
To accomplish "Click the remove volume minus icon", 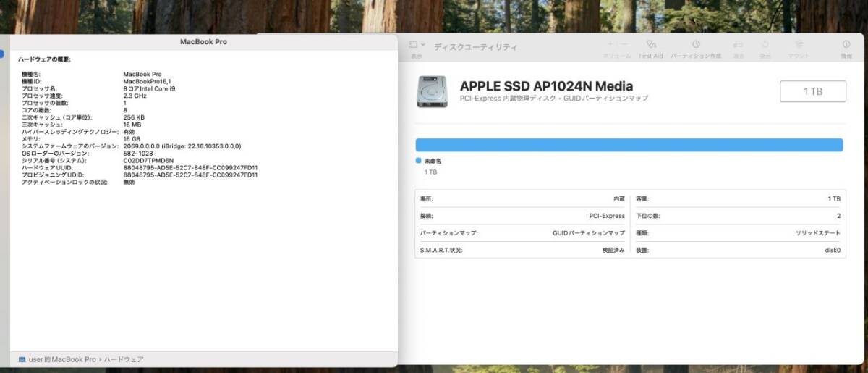I will (x=624, y=45).
